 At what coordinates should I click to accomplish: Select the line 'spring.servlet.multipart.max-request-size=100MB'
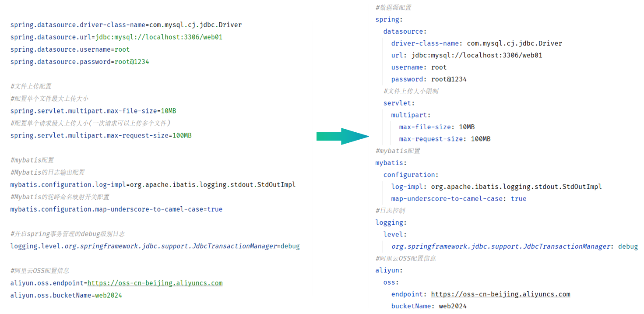101,135
